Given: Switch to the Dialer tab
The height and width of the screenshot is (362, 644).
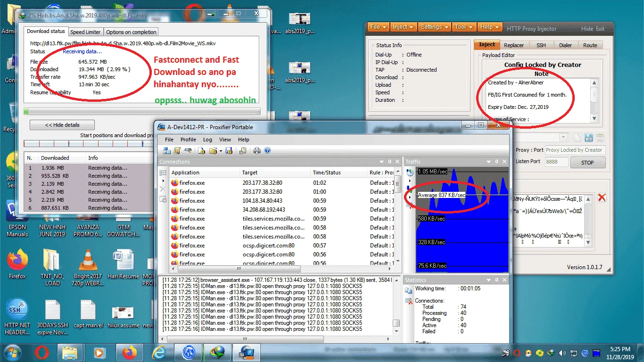Looking at the screenshot, I should (565, 45).
